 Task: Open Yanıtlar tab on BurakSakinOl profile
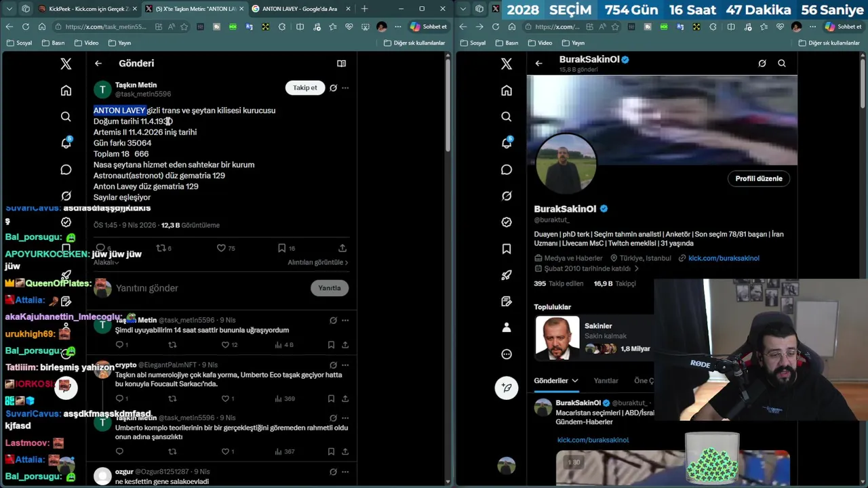tap(606, 380)
